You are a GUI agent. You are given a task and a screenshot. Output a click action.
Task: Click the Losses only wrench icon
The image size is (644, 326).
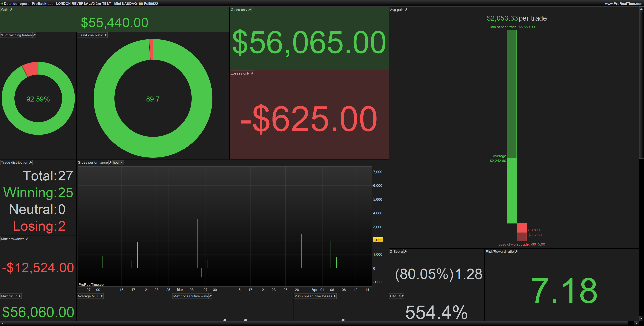(x=252, y=73)
